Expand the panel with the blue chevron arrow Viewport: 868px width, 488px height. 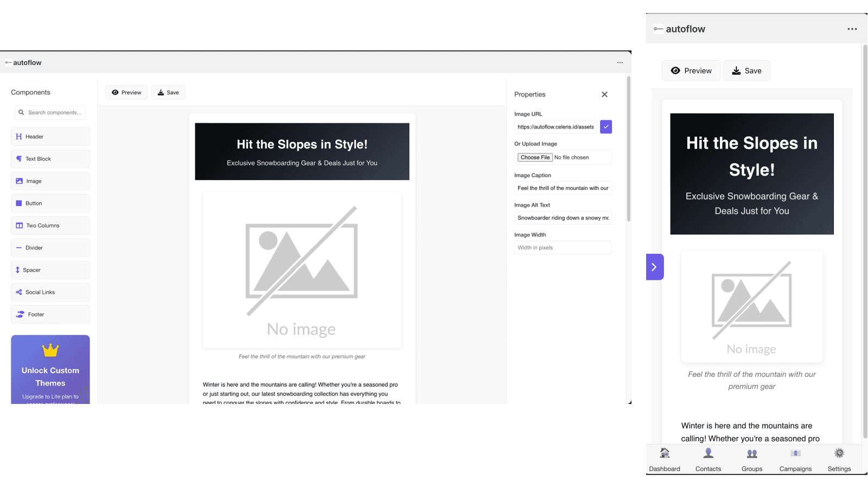(655, 267)
